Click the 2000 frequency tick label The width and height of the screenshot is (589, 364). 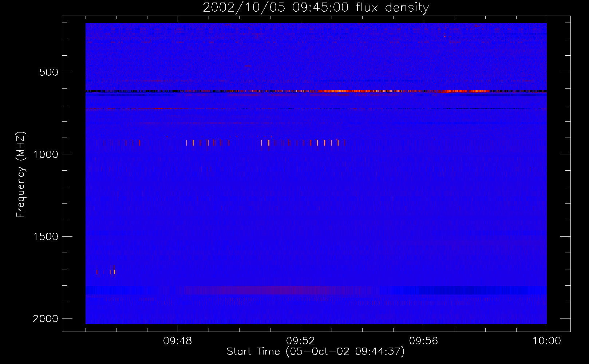[x=46, y=319]
